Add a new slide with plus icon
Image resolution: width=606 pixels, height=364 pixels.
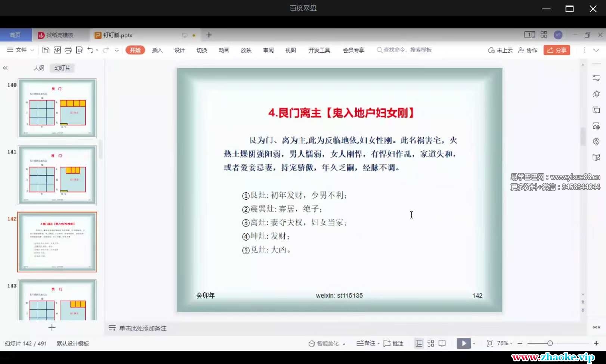52,327
